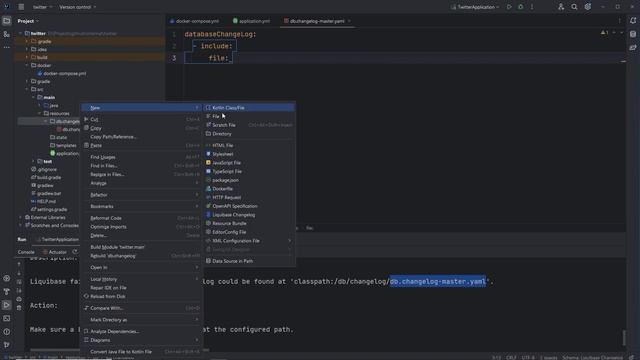
Task: Open the Git tool window icon
Action: click(x=7, y=345)
